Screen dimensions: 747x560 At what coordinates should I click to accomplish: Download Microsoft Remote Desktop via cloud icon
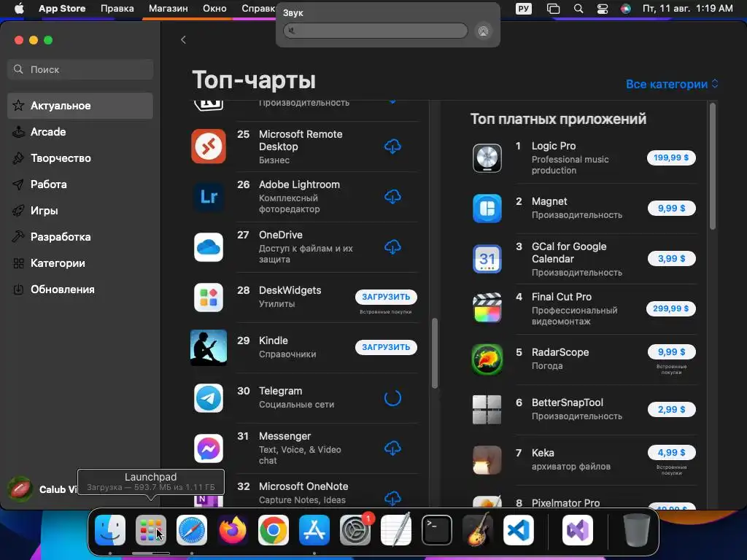click(x=392, y=146)
